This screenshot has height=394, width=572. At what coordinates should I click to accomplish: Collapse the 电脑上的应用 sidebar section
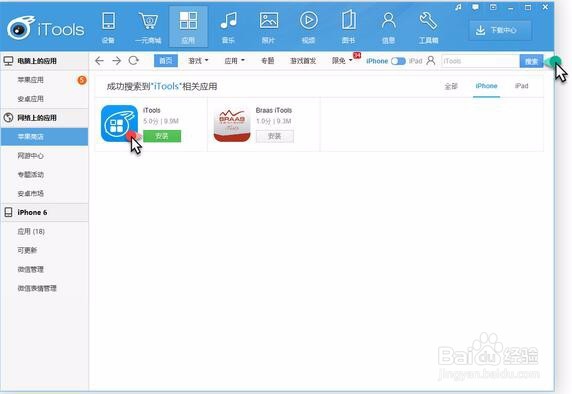[45, 61]
